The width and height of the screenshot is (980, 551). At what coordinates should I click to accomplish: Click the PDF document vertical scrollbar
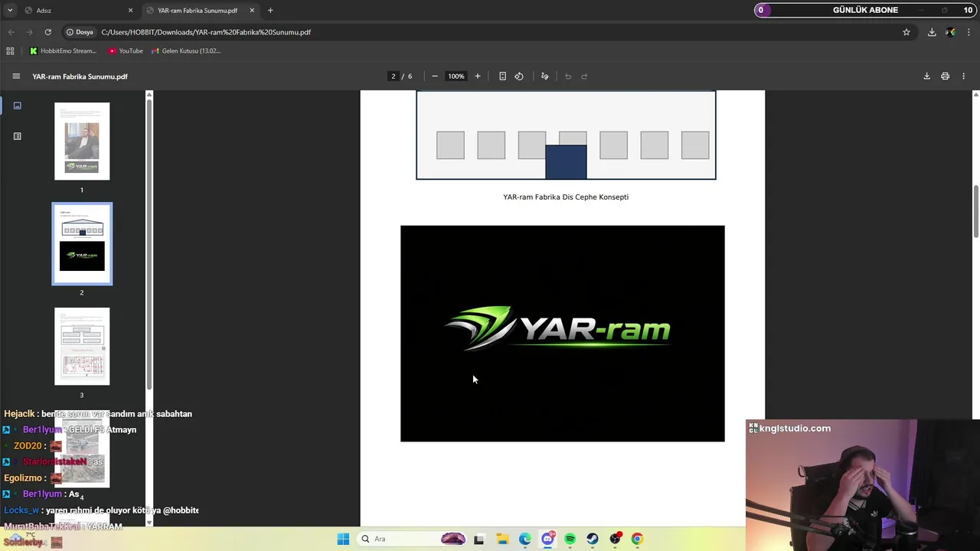click(975, 211)
